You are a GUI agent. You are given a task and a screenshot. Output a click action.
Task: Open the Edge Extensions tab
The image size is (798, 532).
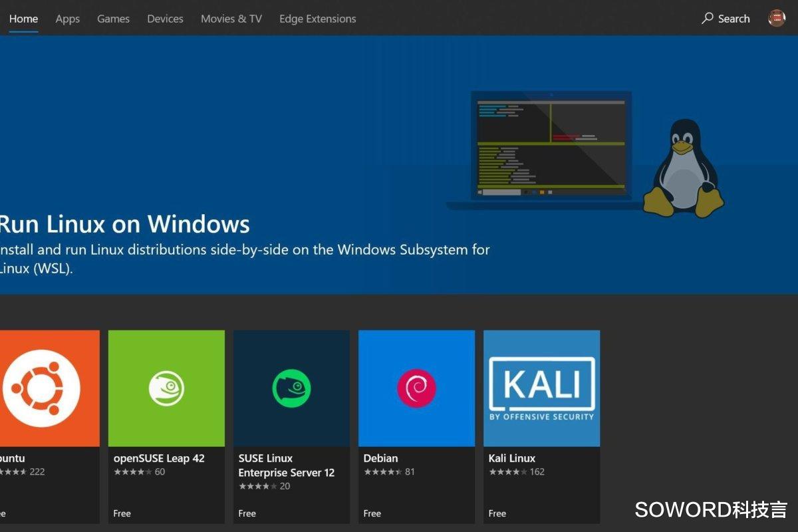pyautogui.click(x=317, y=19)
